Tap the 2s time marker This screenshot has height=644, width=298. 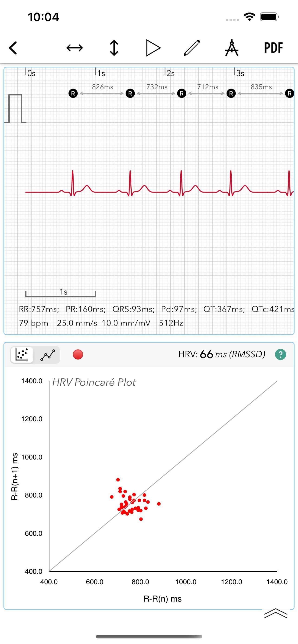170,73
